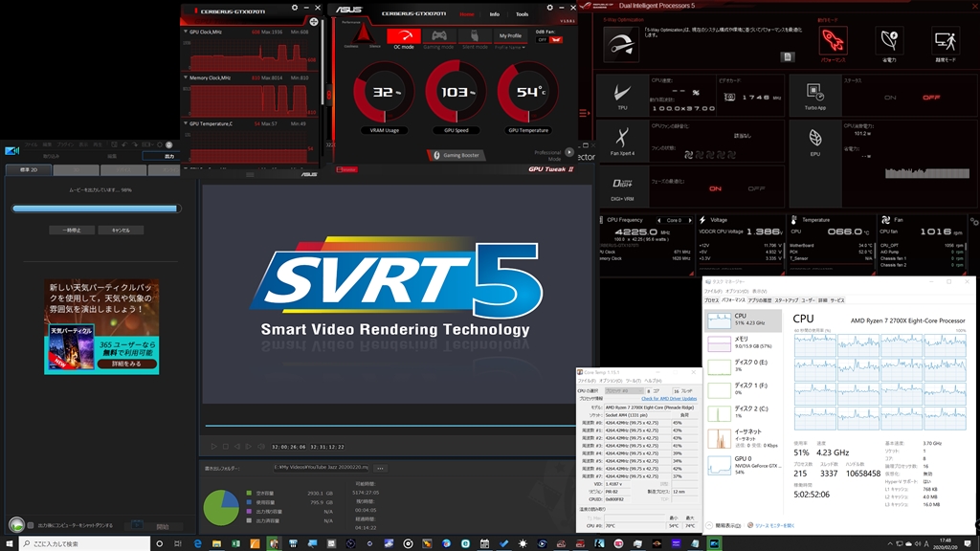Click the add graph button in GPU monitor
Image resolution: width=980 pixels, height=551 pixels.
point(314,22)
